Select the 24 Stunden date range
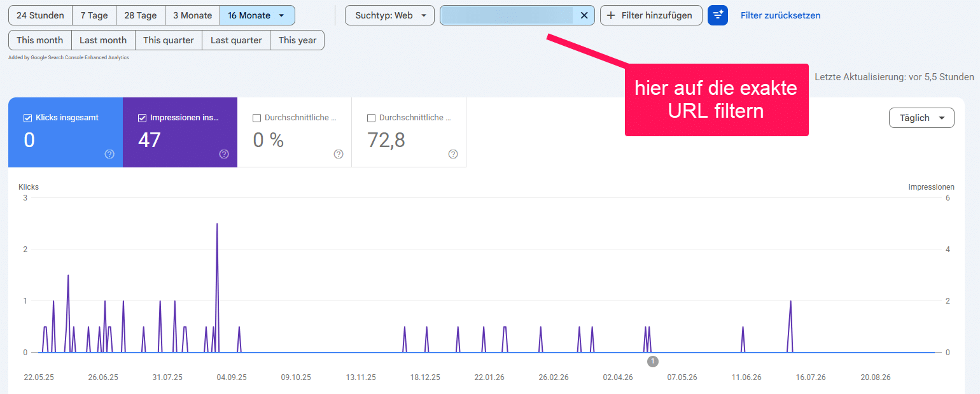 coord(40,15)
